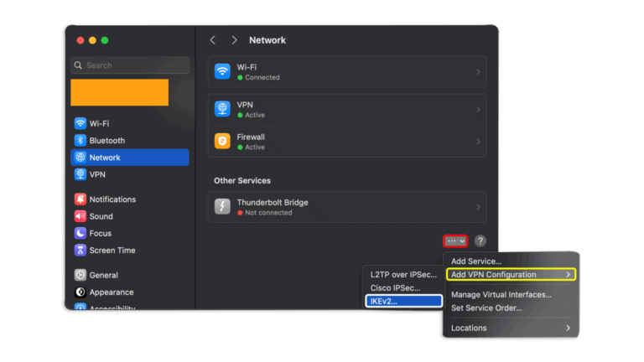The height and width of the screenshot is (362, 644).
Task: Expand the Wi-Fi row chevron
Action: [x=478, y=72]
